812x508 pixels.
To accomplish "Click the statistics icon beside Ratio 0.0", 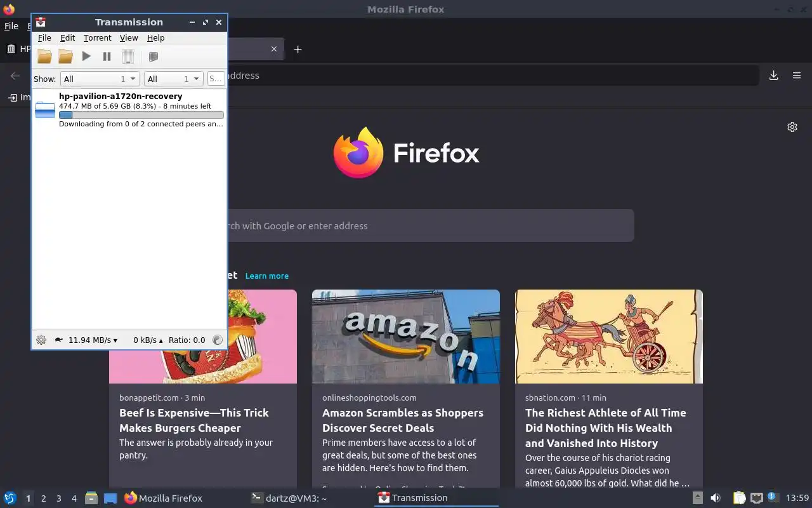I will pos(218,340).
